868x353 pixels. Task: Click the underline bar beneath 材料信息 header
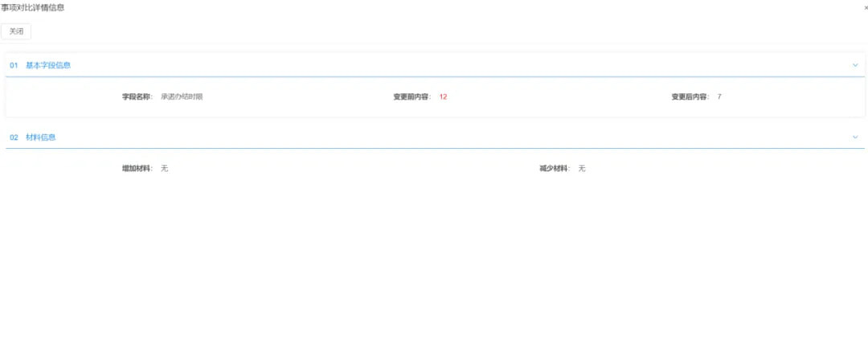(x=434, y=149)
